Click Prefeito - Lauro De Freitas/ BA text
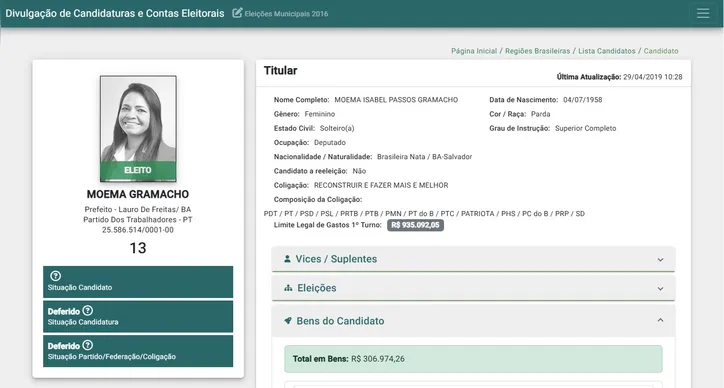Image resolution: width=724 pixels, height=388 pixels. tap(138, 209)
